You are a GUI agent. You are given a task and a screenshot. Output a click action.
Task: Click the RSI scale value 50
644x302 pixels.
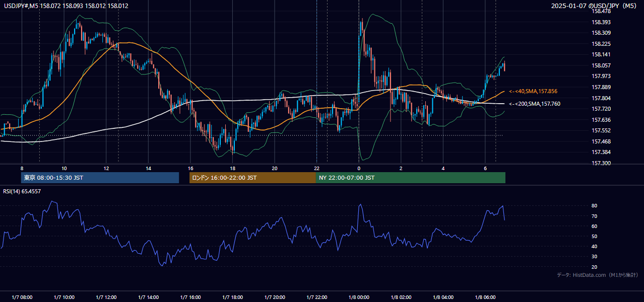coord(595,236)
